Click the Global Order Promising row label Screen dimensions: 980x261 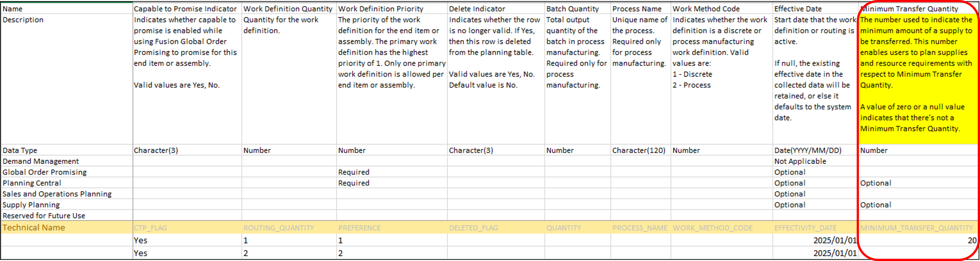45,172
